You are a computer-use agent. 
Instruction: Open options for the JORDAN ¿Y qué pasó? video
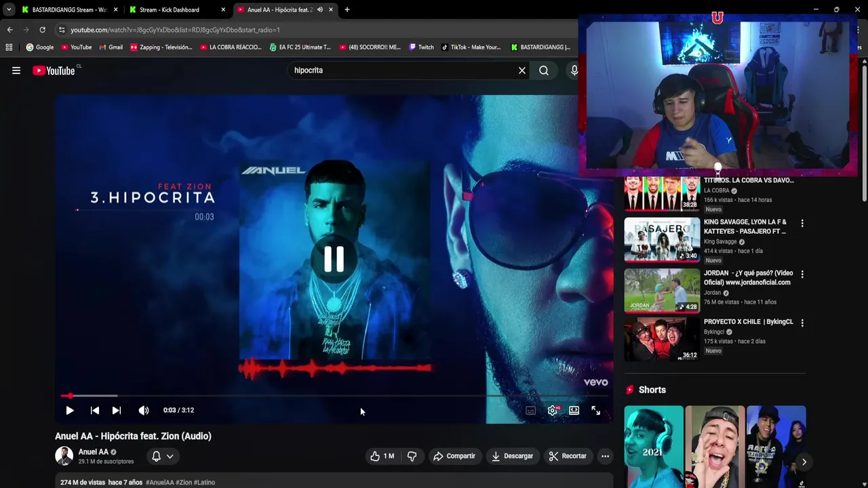point(802,274)
